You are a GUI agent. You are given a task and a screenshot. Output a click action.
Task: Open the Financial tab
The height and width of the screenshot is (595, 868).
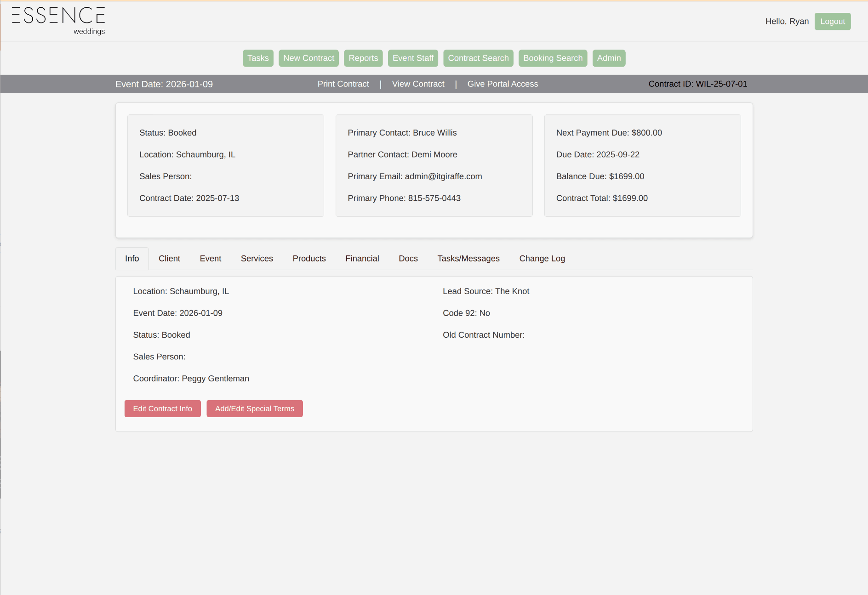(362, 258)
